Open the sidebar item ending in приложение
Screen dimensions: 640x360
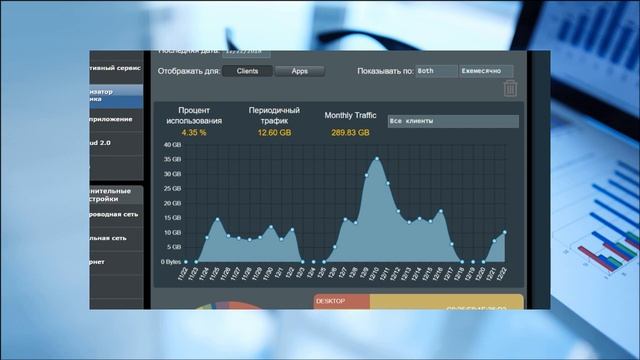point(116,120)
